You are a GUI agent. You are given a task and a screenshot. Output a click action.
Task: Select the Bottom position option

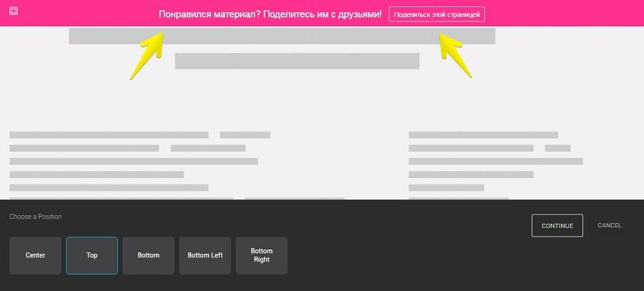148,255
